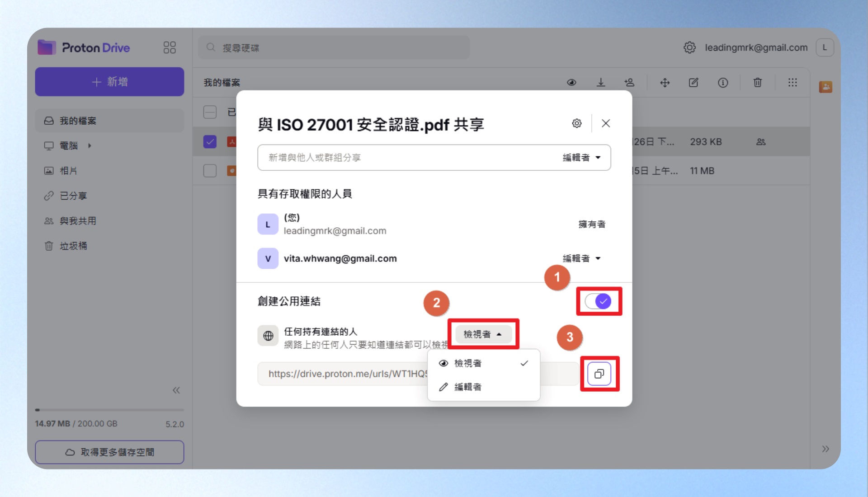
Task: Move selected file to trash icon
Action: (x=758, y=83)
